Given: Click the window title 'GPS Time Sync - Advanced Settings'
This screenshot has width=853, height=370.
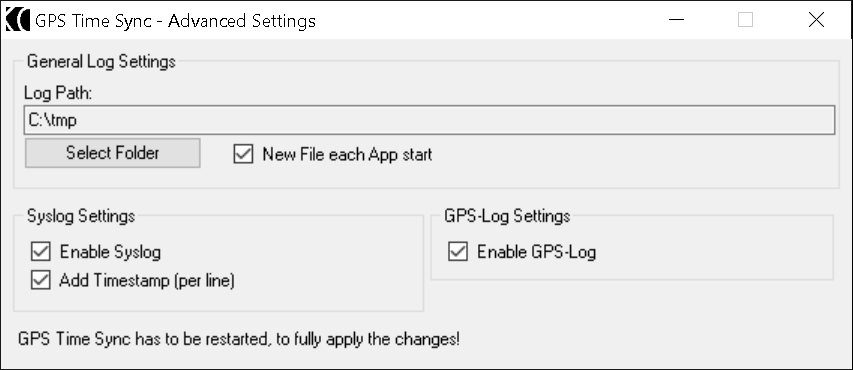Looking at the screenshot, I should [175, 21].
